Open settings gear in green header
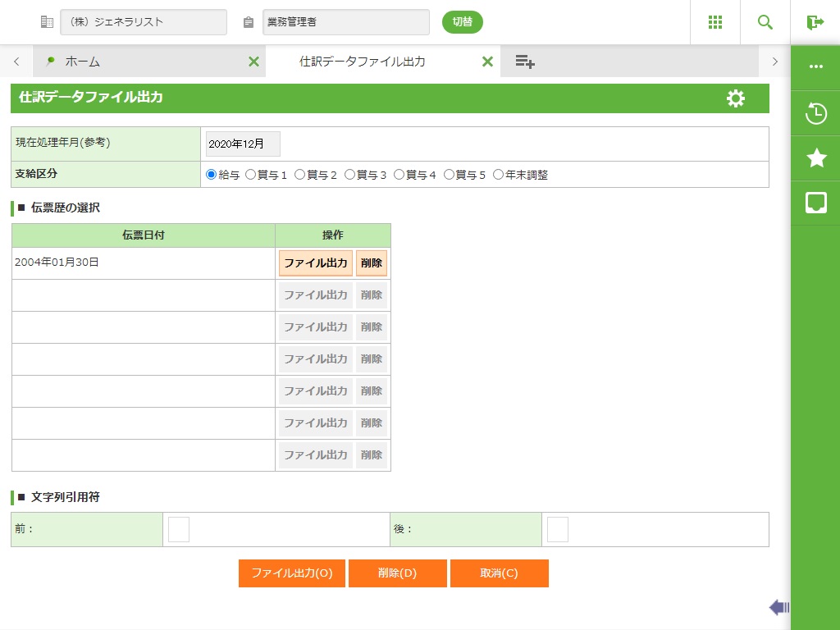Image resolution: width=840 pixels, height=630 pixels. [x=736, y=98]
